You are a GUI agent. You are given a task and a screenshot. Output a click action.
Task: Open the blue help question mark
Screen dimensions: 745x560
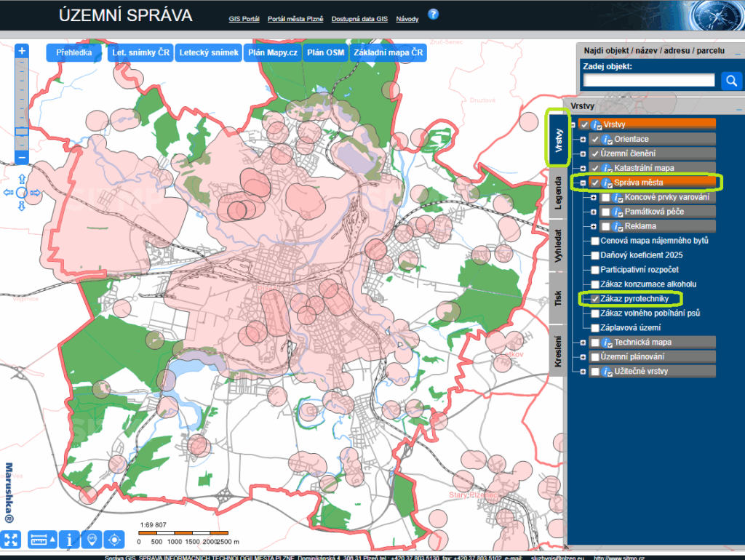[434, 14]
